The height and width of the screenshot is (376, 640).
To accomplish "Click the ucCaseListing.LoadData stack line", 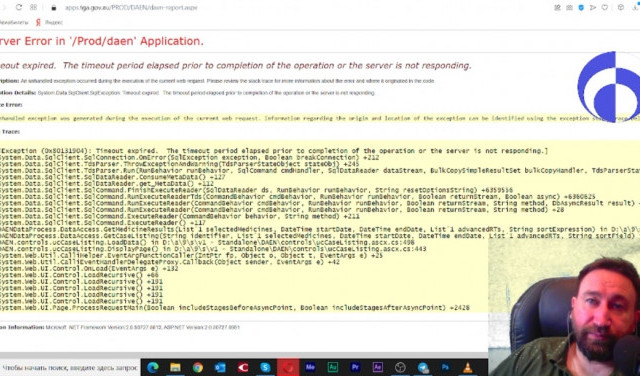I will (207, 243).
